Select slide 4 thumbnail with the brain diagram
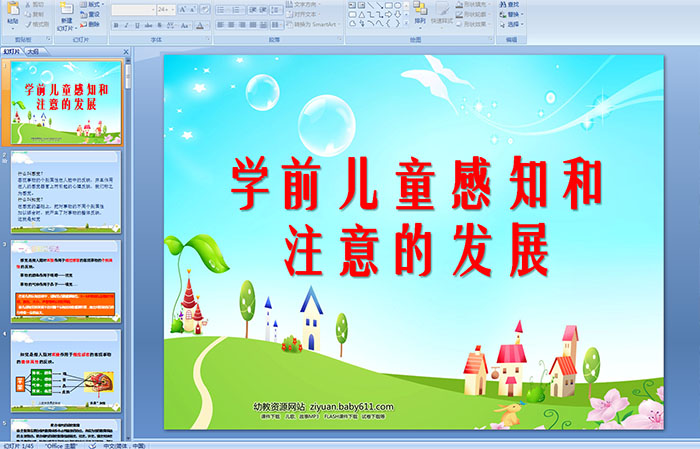 pyautogui.click(x=66, y=371)
